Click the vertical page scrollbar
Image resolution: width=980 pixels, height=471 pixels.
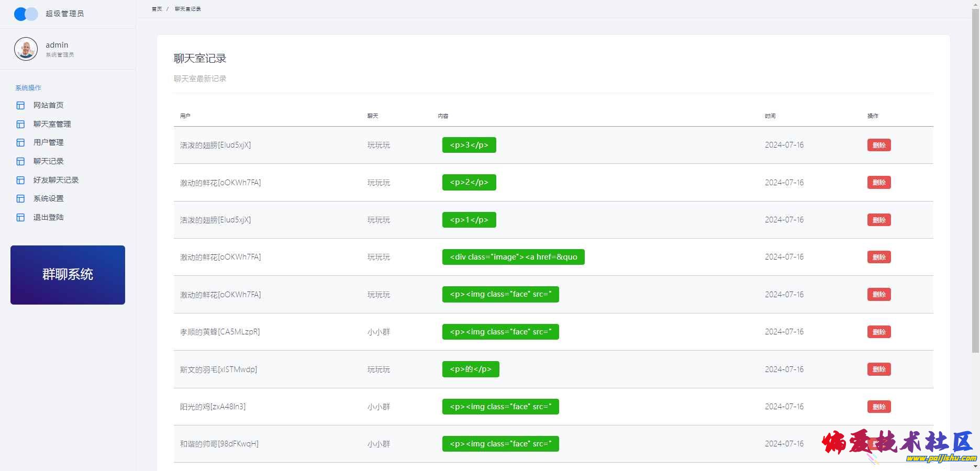click(x=975, y=178)
